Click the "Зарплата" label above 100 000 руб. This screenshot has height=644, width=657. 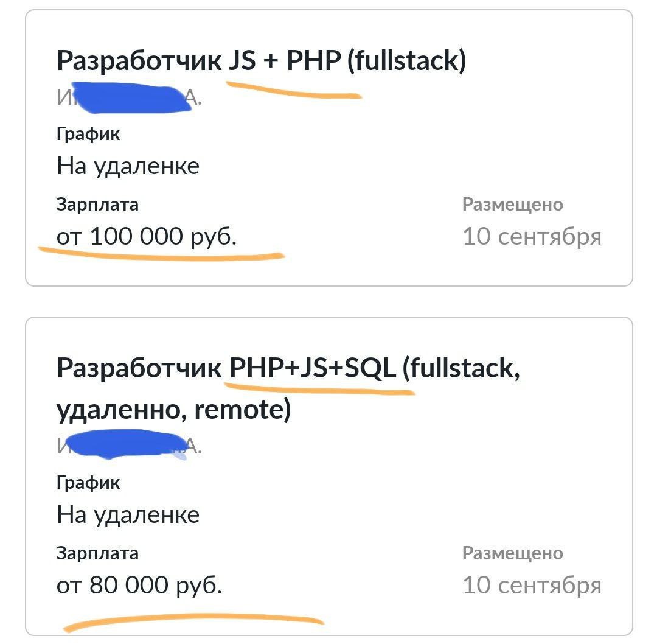(x=97, y=205)
